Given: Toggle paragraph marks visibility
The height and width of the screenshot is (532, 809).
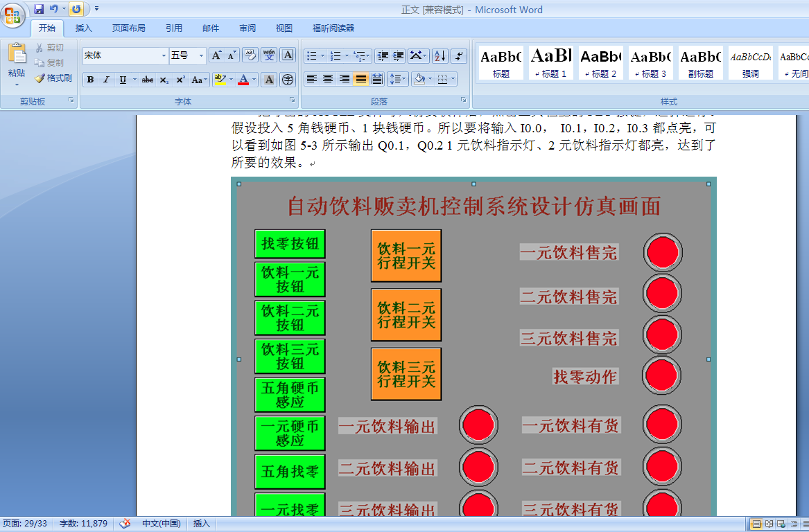Looking at the screenshot, I should (x=458, y=56).
